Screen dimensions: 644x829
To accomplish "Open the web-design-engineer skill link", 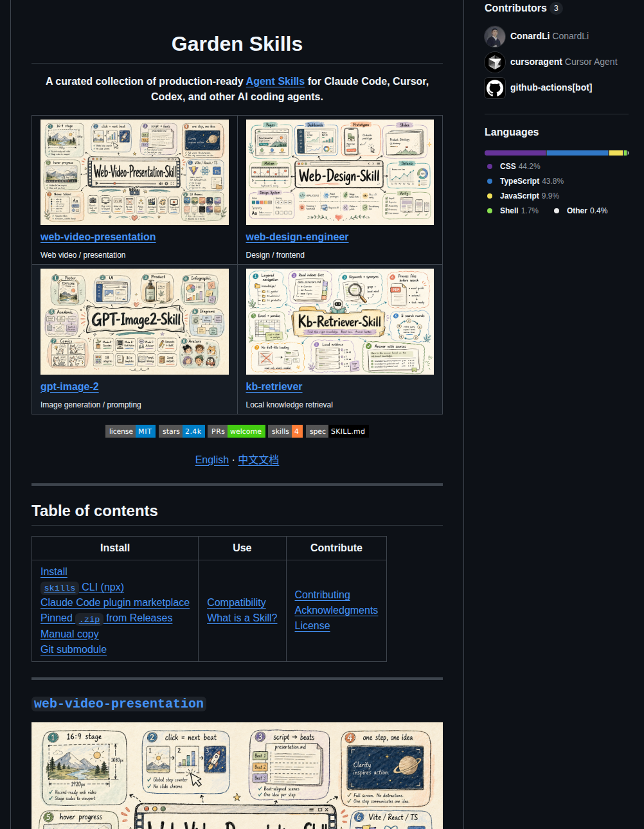I will 297,237.
